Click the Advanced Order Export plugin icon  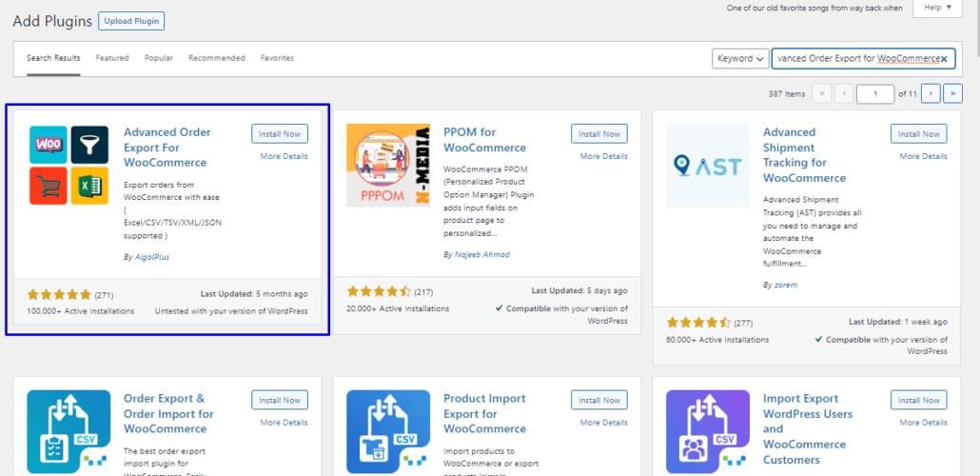(x=69, y=165)
